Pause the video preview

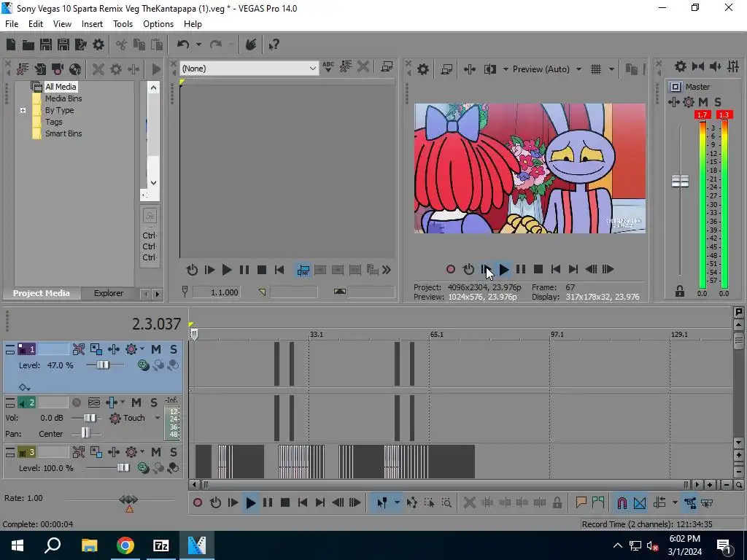click(521, 270)
